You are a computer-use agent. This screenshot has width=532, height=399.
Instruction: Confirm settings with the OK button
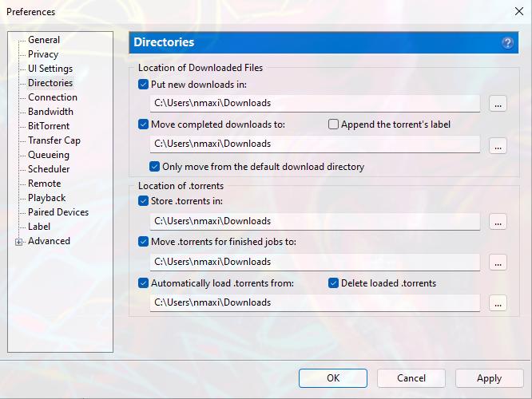[x=333, y=378]
